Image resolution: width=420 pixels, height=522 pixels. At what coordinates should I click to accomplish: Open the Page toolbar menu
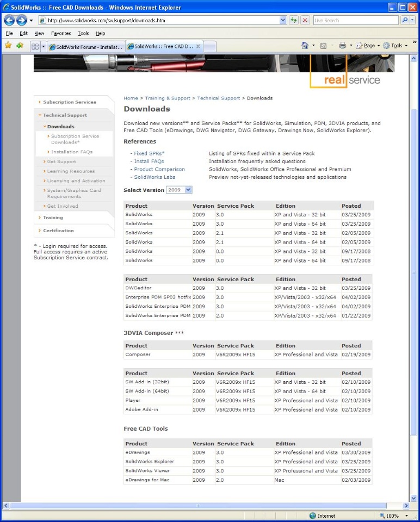point(368,46)
